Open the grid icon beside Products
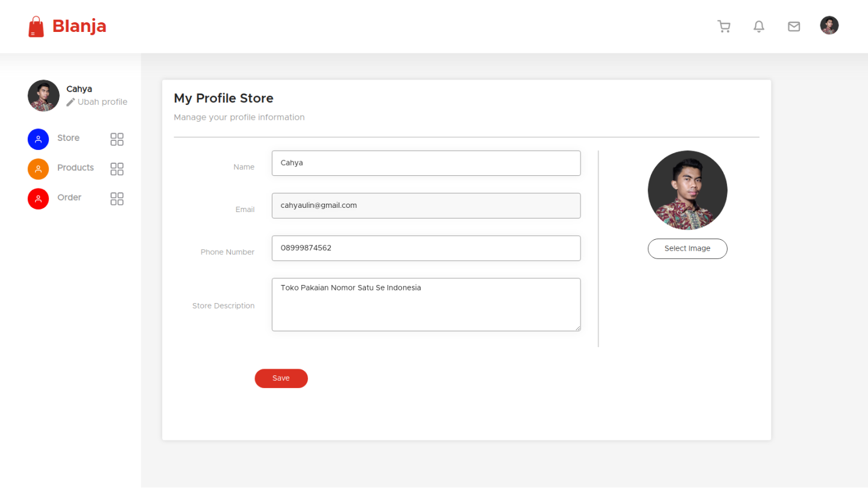 pos(116,169)
